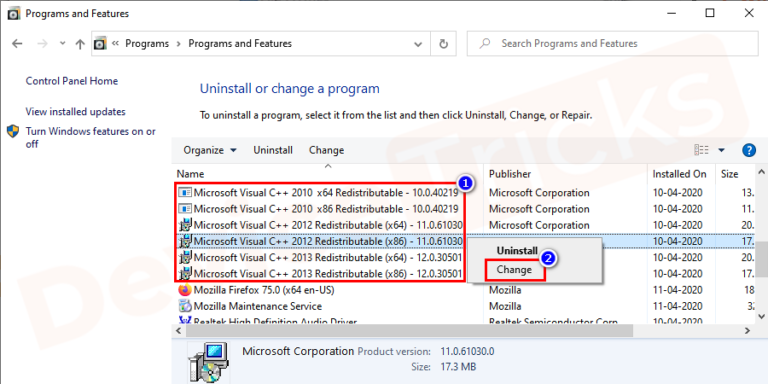Open the View installed updates link

(x=75, y=112)
